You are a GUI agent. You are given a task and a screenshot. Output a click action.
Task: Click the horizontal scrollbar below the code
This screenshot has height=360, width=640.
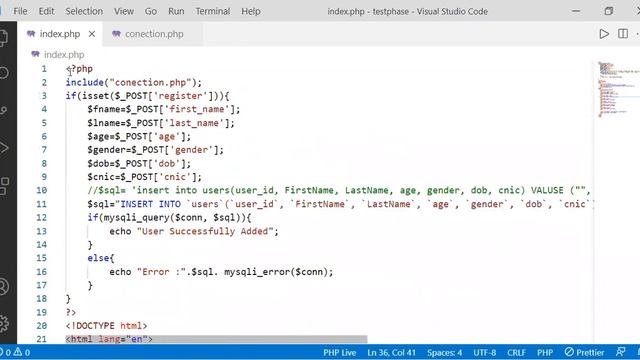(216, 339)
